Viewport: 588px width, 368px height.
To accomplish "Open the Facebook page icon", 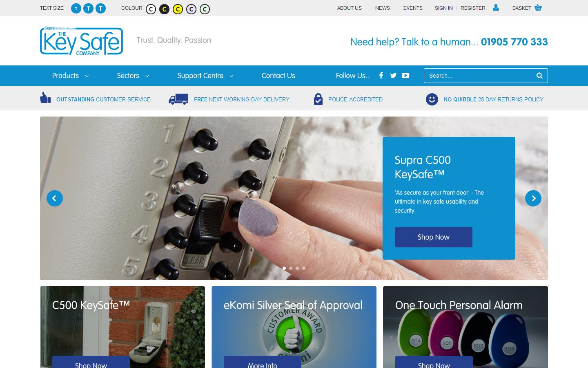I will (381, 75).
